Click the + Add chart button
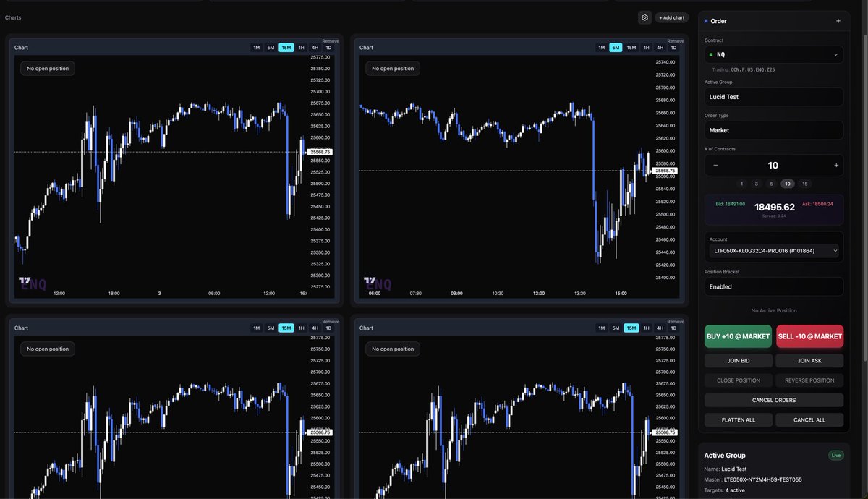868x499 pixels. [672, 17]
